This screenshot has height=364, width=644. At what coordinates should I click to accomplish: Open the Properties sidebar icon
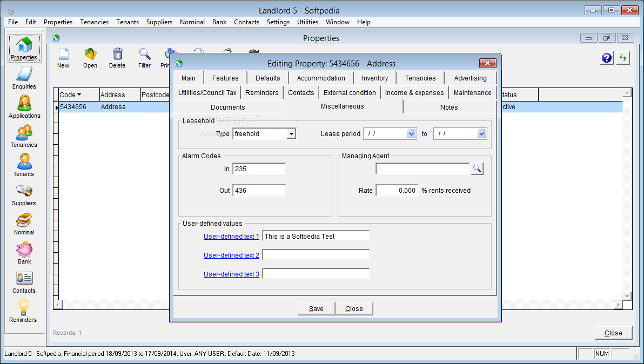coord(24,49)
